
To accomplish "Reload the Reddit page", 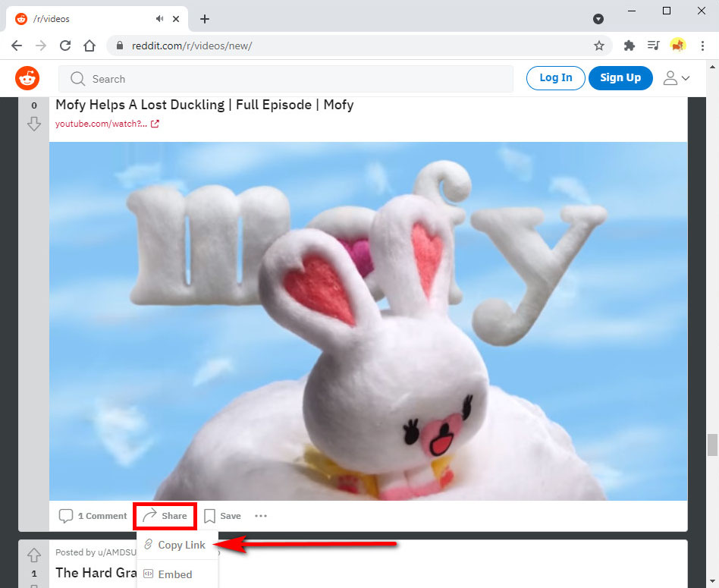I will pyautogui.click(x=65, y=46).
